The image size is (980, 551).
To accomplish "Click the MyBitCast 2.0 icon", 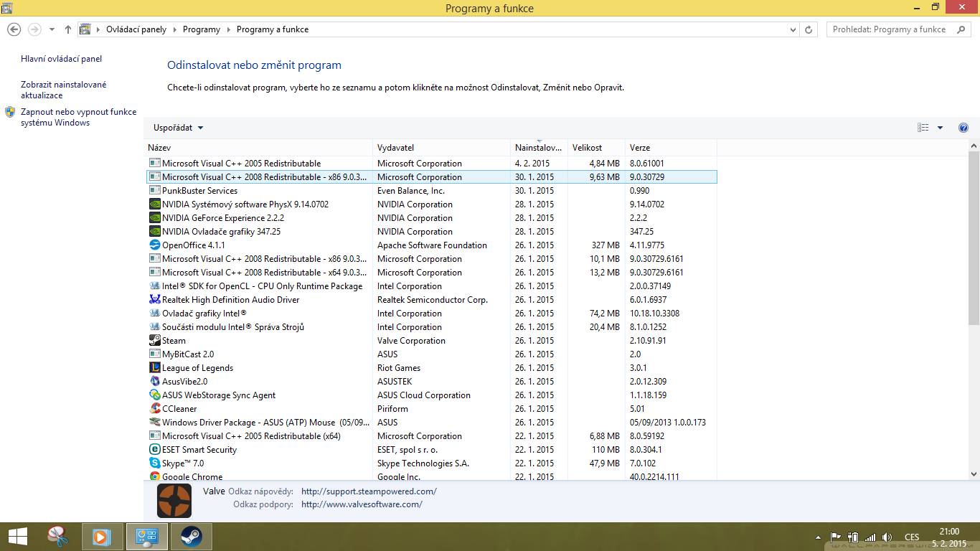I will 154,354.
